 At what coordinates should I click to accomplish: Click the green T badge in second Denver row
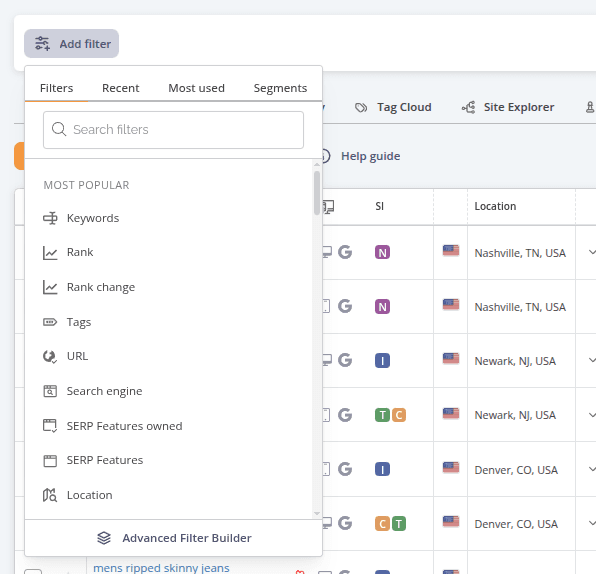pyautogui.click(x=399, y=524)
